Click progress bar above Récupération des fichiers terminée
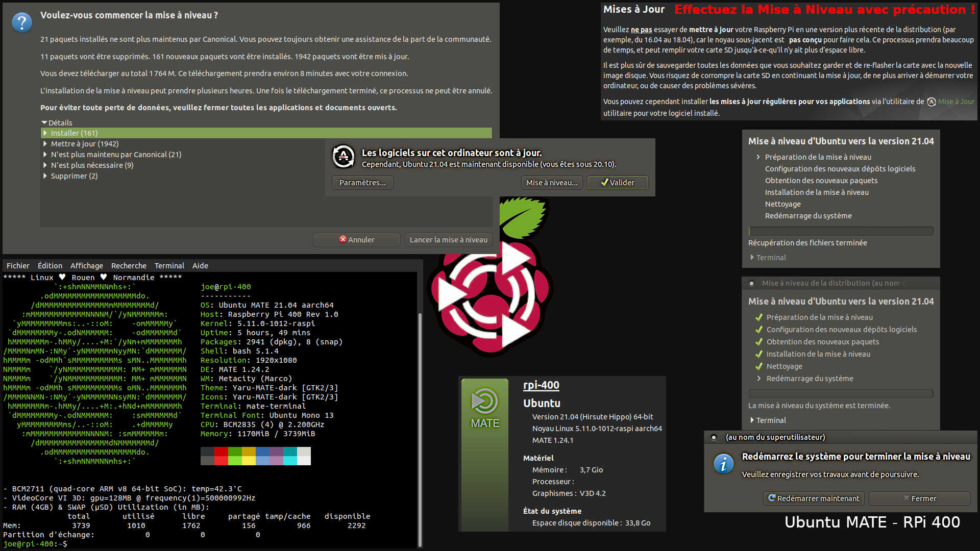 [x=841, y=231]
